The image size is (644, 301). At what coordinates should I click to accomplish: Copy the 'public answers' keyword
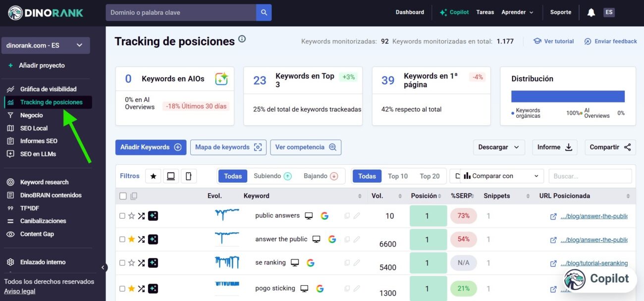point(347,216)
